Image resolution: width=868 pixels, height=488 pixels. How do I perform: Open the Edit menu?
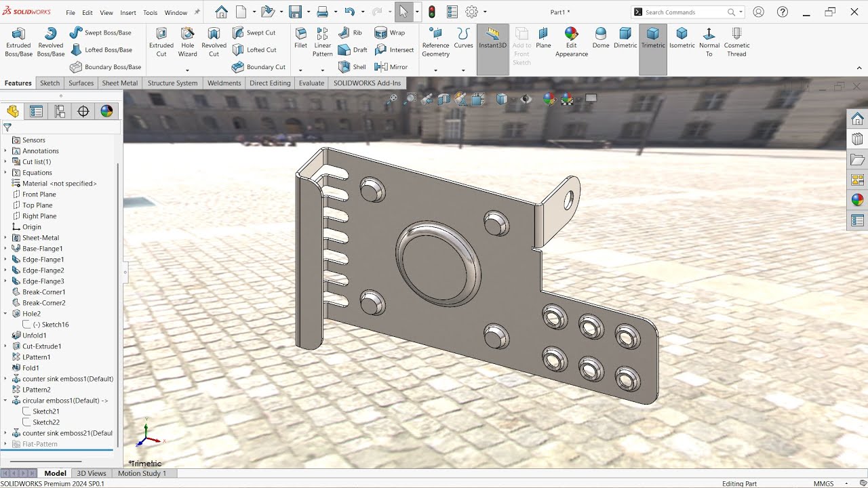click(x=87, y=12)
